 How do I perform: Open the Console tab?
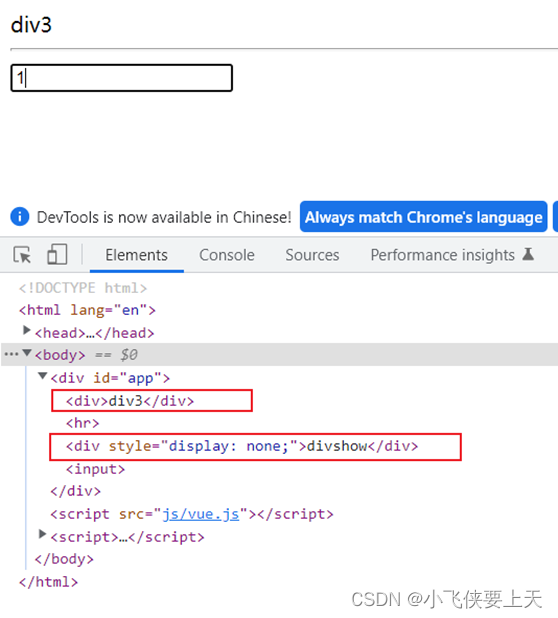click(227, 255)
